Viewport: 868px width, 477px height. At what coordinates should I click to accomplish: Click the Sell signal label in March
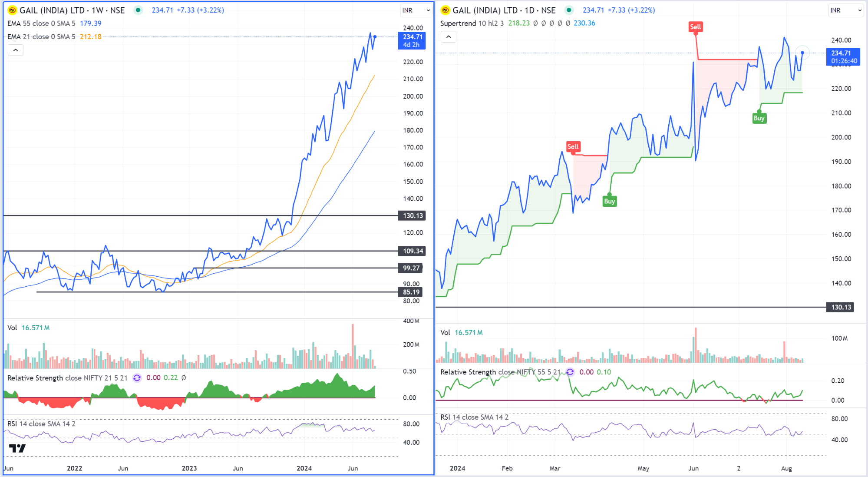tap(573, 146)
